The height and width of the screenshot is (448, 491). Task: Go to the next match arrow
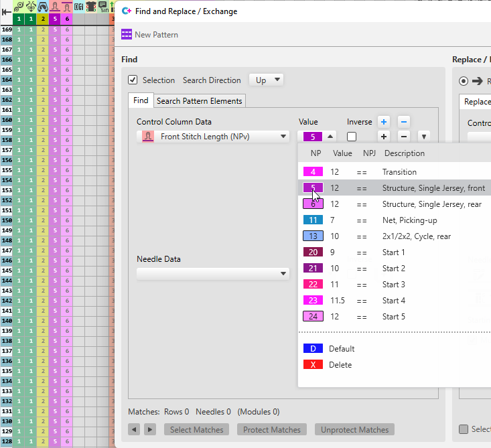[x=150, y=430]
